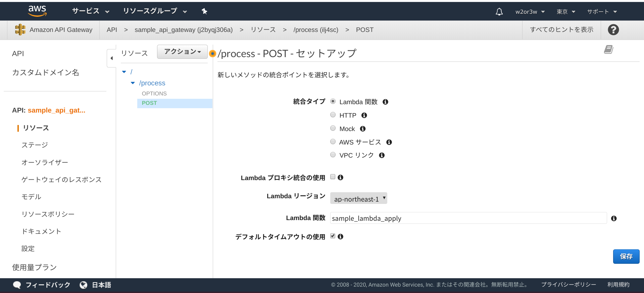Click the AWS logo home icon
The width and height of the screenshot is (644, 293).
tap(37, 11)
